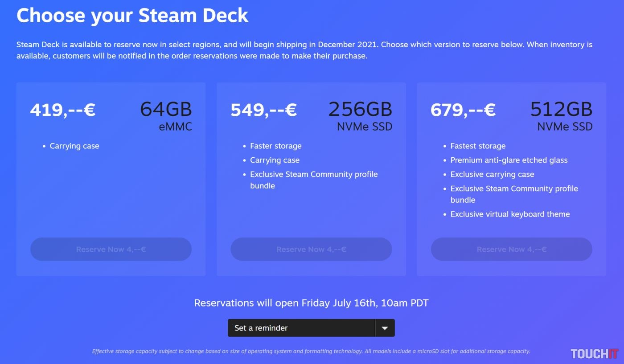The width and height of the screenshot is (624, 364).
Task: Click the 512GB NVMe SSD heading
Action: tap(562, 115)
